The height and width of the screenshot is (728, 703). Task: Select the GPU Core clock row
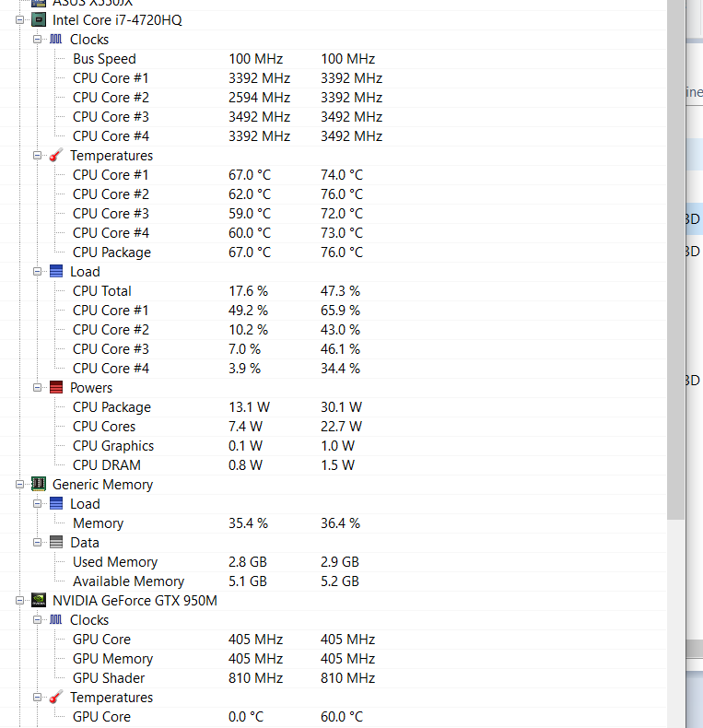pyautogui.click(x=334, y=640)
